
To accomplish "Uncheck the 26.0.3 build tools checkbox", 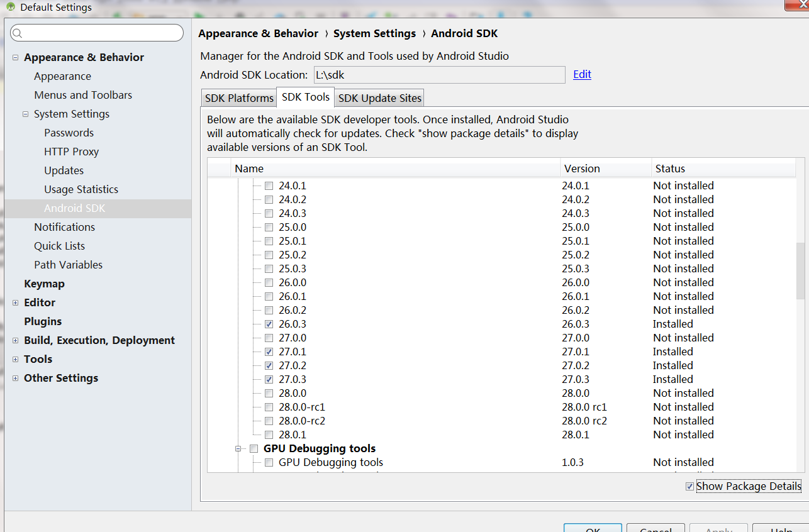I will pyautogui.click(x=269, y=324).
